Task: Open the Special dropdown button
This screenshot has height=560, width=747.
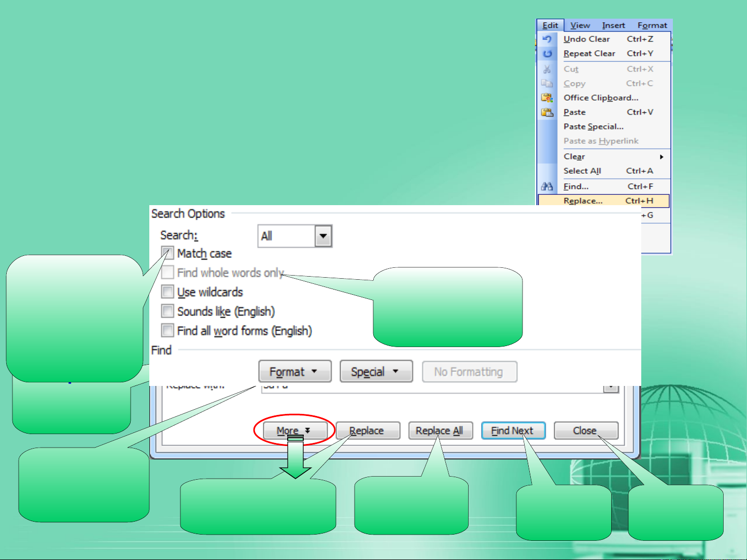Action: 376,371
